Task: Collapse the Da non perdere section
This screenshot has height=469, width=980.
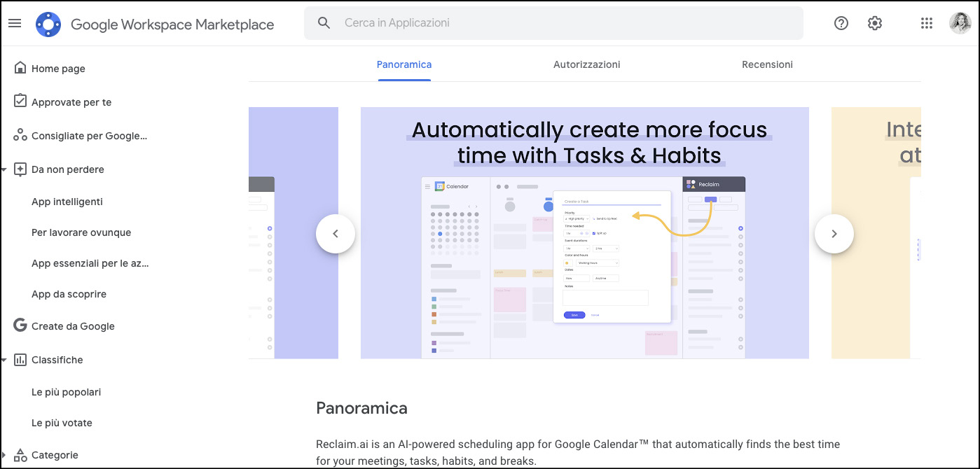Action: coord(4,169)
